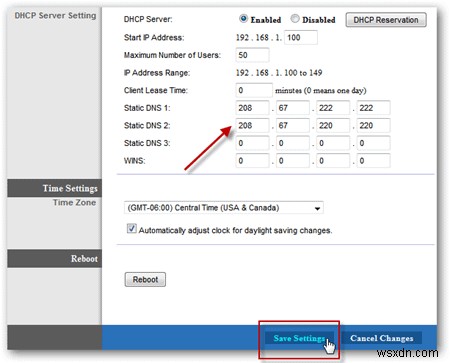
Task: Click the 'WINS:' label
Action: coord(135,161)
